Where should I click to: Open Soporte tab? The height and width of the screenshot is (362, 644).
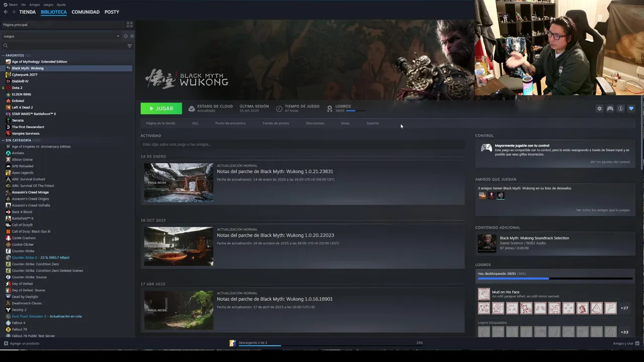click(372, 123)
